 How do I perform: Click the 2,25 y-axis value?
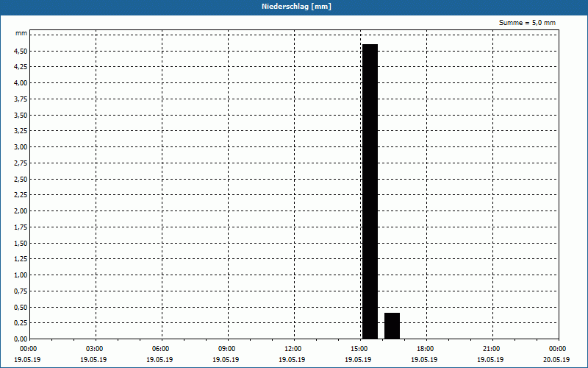(21, 195)
